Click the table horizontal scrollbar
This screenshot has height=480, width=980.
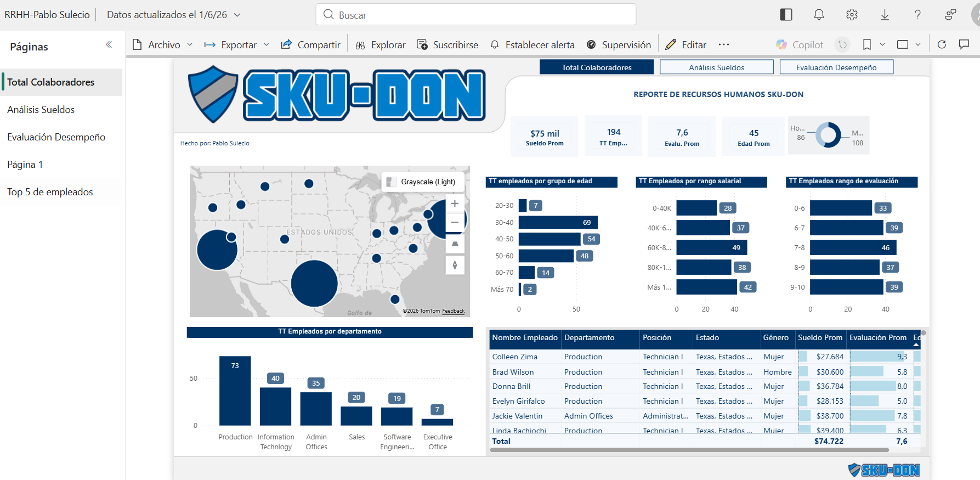(689, 450)
